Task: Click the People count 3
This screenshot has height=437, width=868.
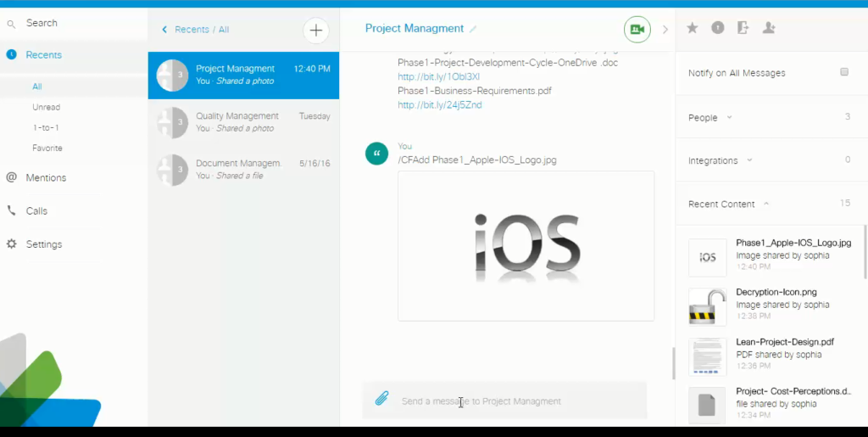Action: [x=848, y=117]
